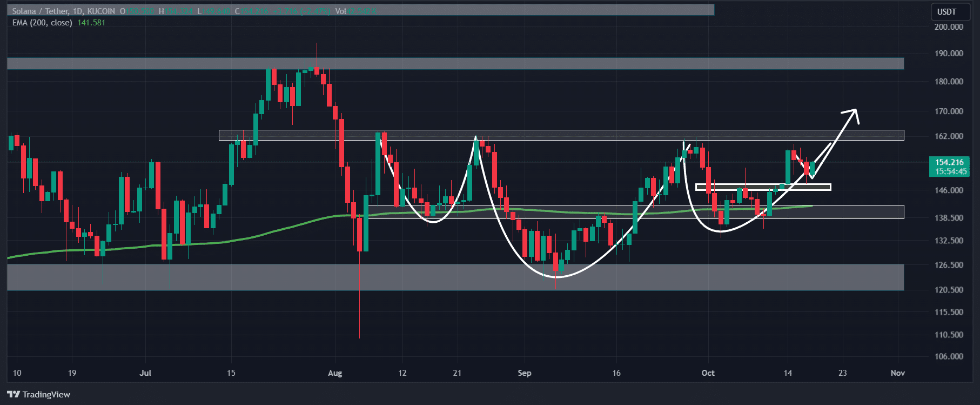Click the 170.000 price axis label

pyautogui.click(x=949, y=111)
